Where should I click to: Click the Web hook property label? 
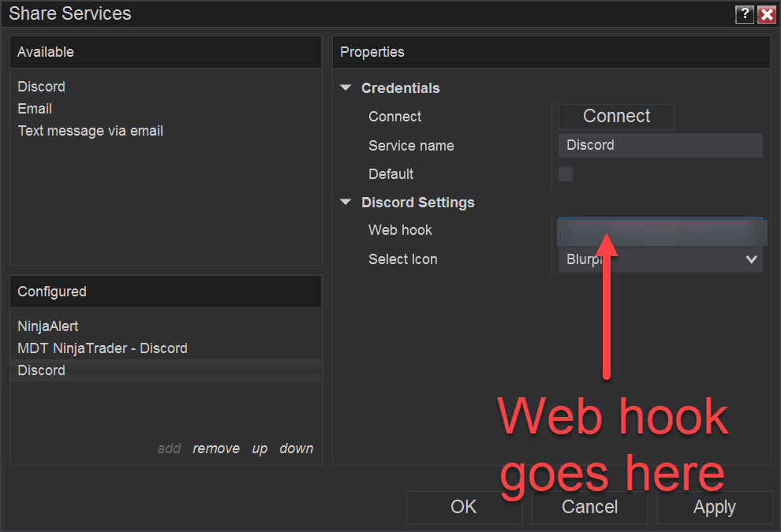(400, 230)
